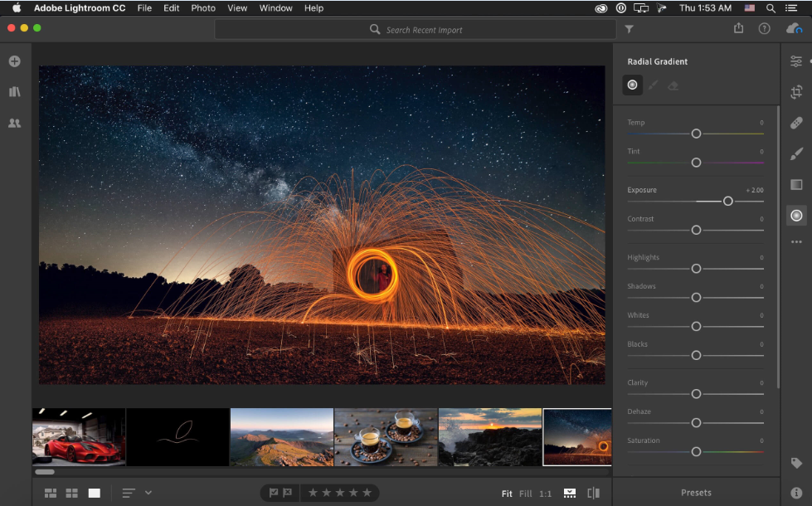Open the Crop & Rotate tool
812x506 pixels.
(x=796, y=92)
